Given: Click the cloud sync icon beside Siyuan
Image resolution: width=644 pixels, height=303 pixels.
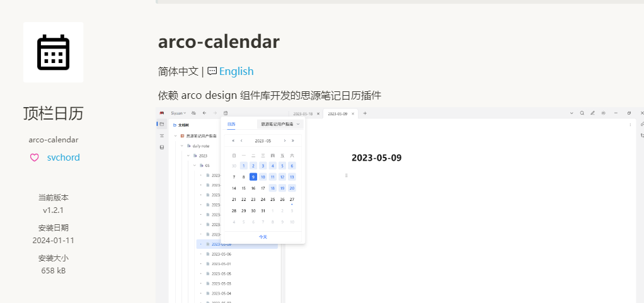Looking at the screenshot, I should click(193, 113).
